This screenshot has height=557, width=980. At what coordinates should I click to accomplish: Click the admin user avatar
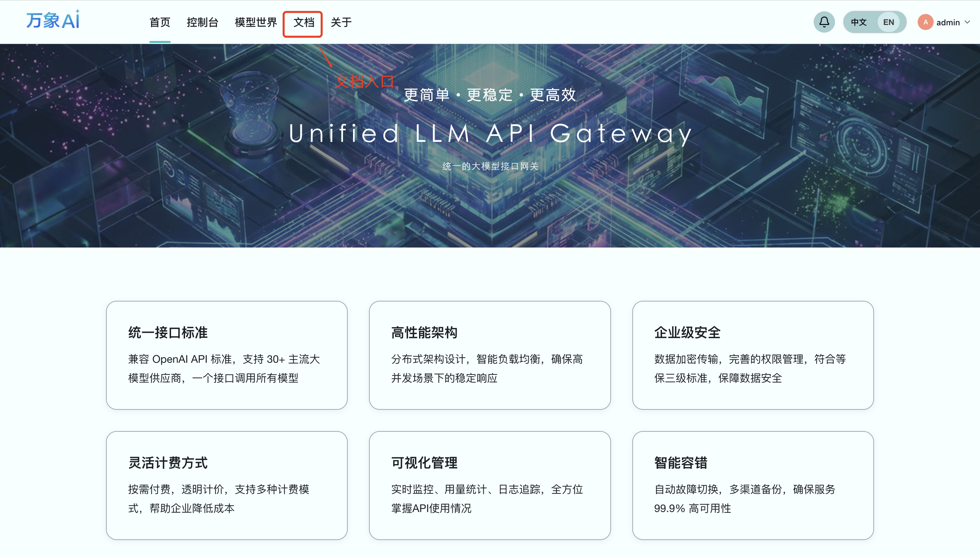925,22
